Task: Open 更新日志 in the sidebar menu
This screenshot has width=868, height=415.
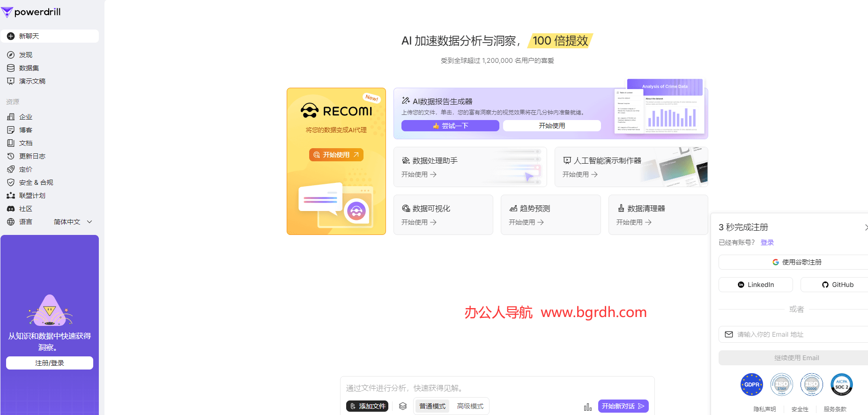Action: point(32,156)
